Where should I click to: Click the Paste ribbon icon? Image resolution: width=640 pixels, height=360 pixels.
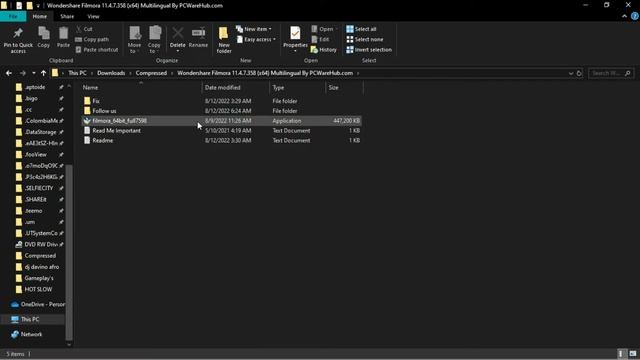tap(63, 38)
